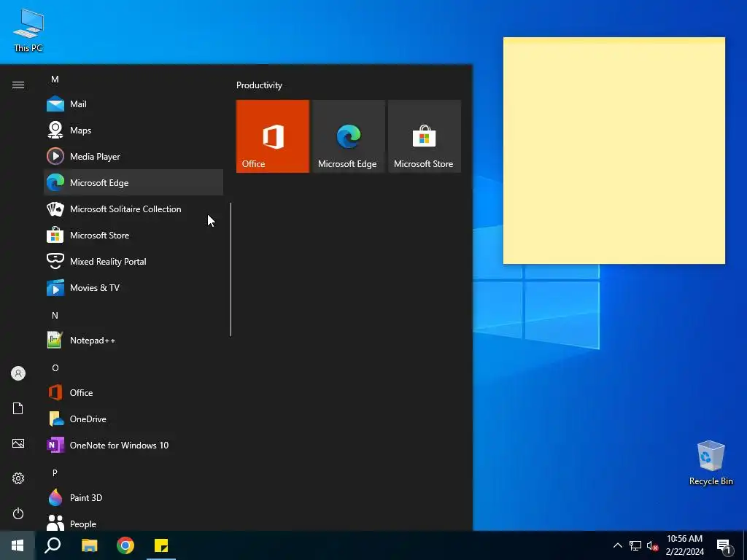
Task: Click the P letter header
Action: tap(55, 472)
